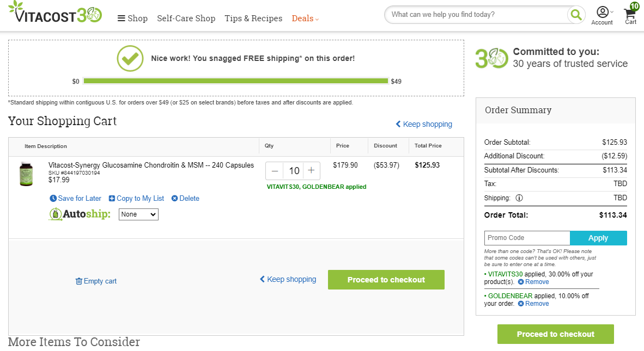Click the Shipping info icon
The width and height of the screenshot is (644, 351).
tap(519, 198)
